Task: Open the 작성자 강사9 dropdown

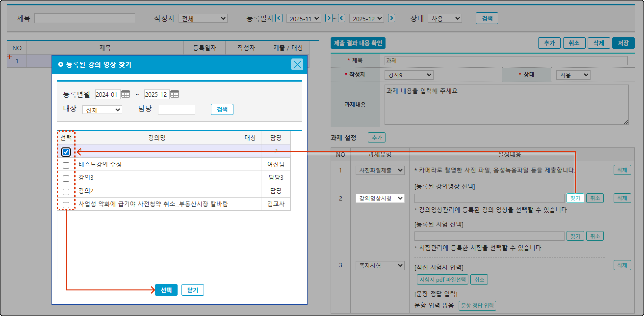Action: (409, 75)
